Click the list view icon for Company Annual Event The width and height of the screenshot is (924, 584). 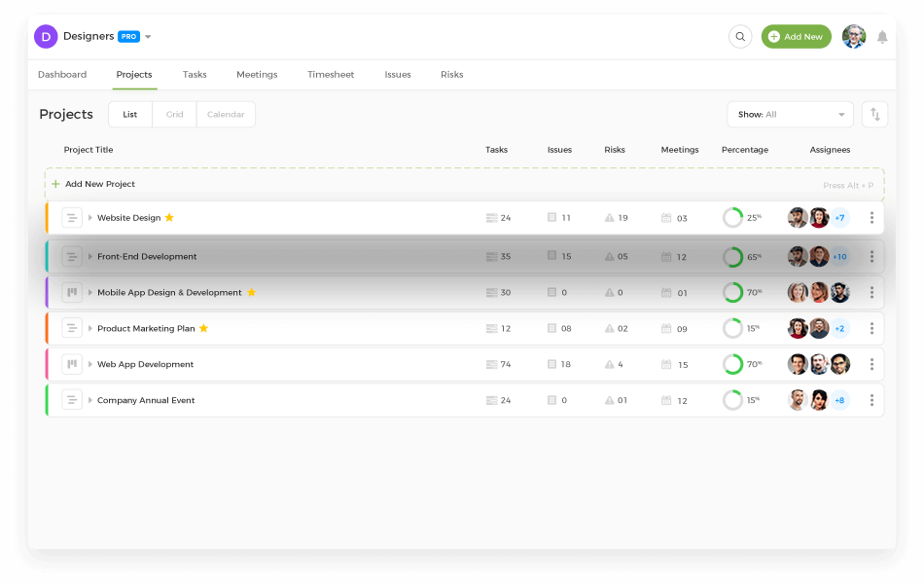coord(72,400)
